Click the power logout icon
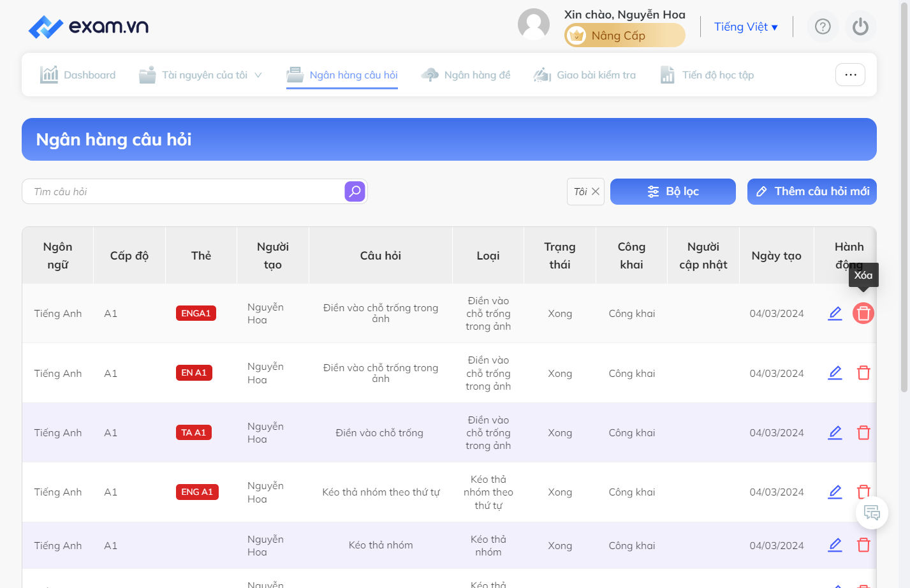 (860, 27)
